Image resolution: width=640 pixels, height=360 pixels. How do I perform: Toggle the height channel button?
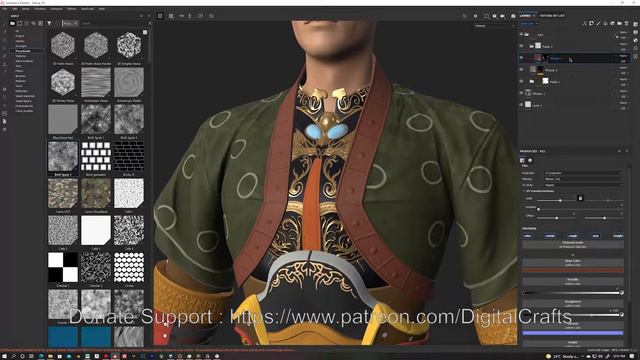pyautogui.click(x=618, y=236)
